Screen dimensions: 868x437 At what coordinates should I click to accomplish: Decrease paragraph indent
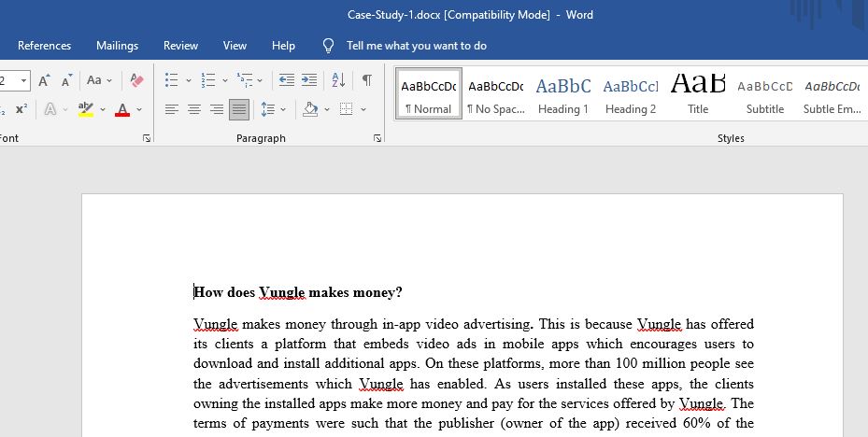(286, 80)
